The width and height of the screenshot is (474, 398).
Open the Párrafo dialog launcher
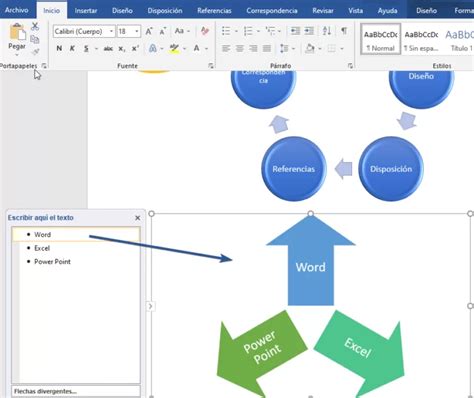coord(350,66)
